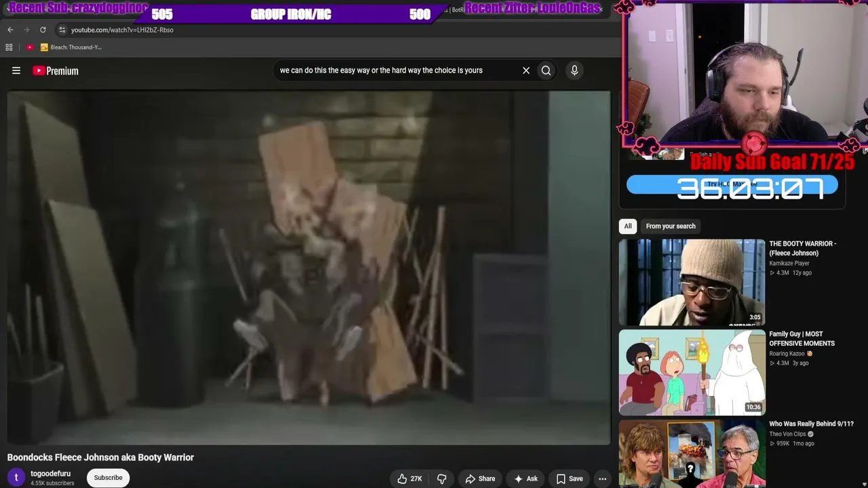The image size is (868, 488).
Task: Click the 3:05 duration badge
Action: tap(755, 317)
